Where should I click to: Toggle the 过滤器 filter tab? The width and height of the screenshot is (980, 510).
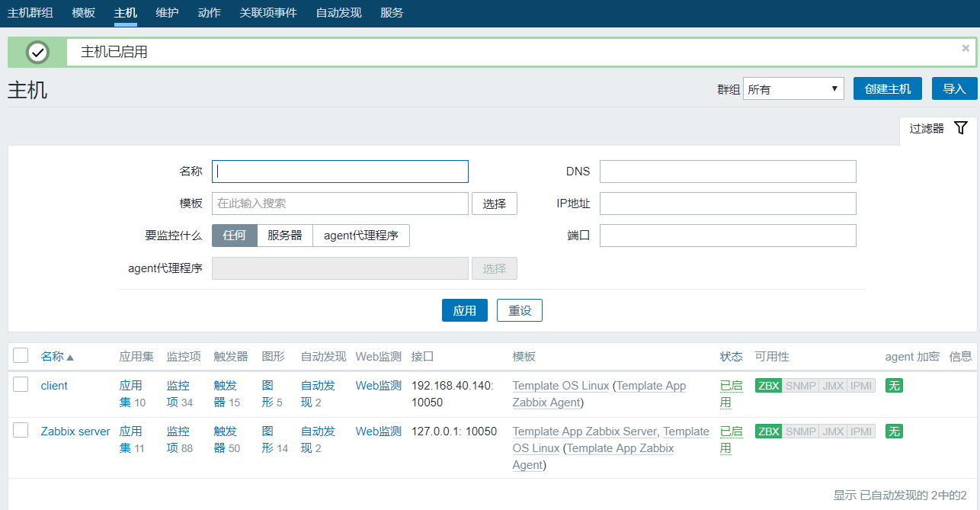click(938, 128)
